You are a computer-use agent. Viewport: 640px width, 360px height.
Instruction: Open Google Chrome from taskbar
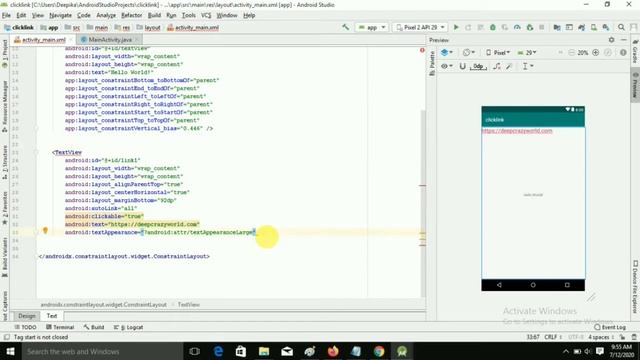click(x=379, y=351)
